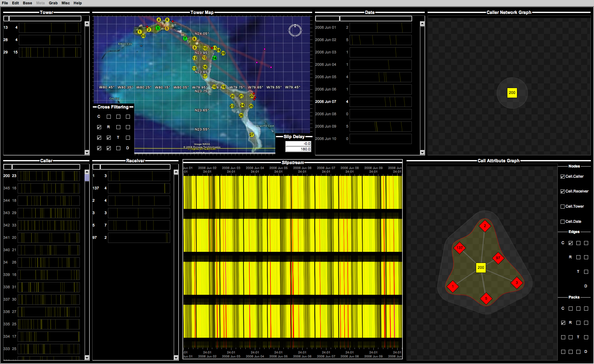Open the Misc menu

coord(66,3)
